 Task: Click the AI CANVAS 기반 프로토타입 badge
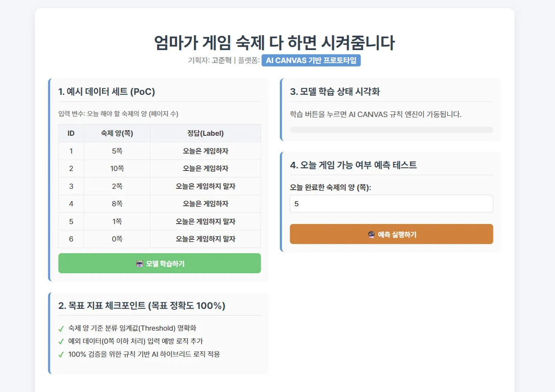click(x=311, y=60)
